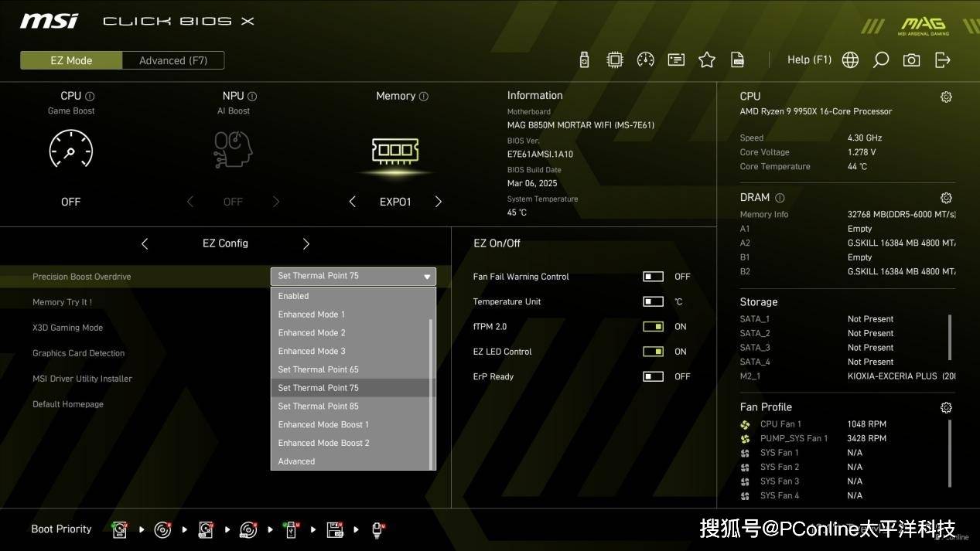Select the last Boot Priority network icon
The height and width of the screenshot is (551, 980).
tap(377, 529)
